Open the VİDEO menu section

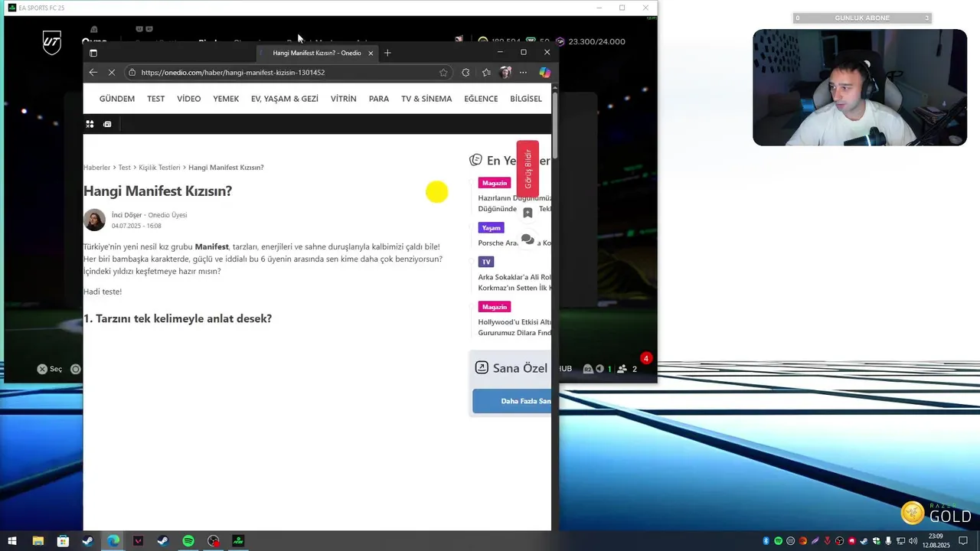pos(189,99)
